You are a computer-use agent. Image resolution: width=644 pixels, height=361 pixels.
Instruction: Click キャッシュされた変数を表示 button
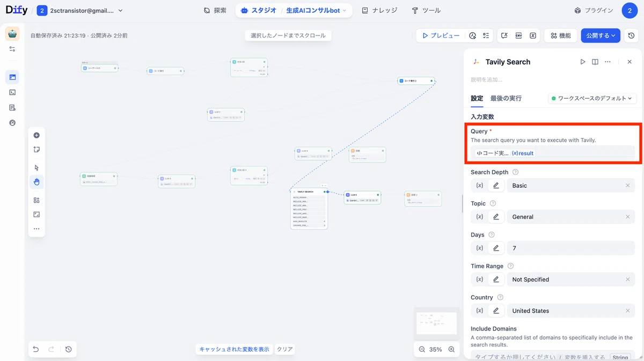234,349
